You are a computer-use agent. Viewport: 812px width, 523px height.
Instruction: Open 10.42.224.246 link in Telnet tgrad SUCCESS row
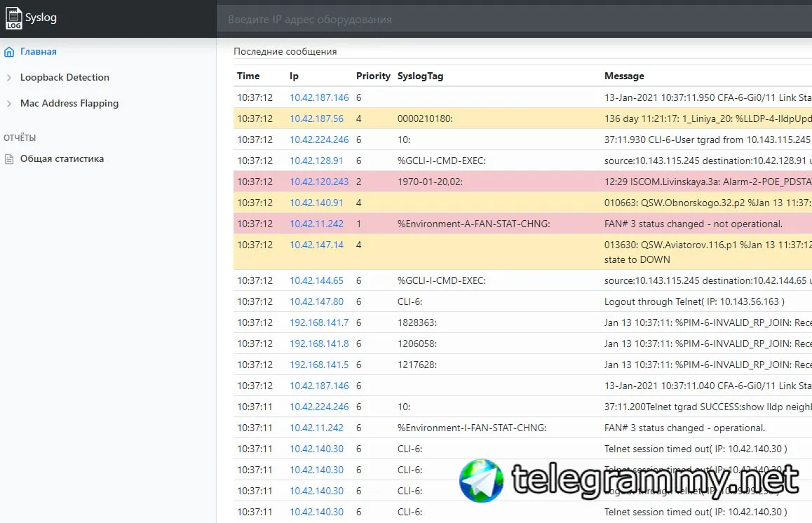tap(319, 407)
